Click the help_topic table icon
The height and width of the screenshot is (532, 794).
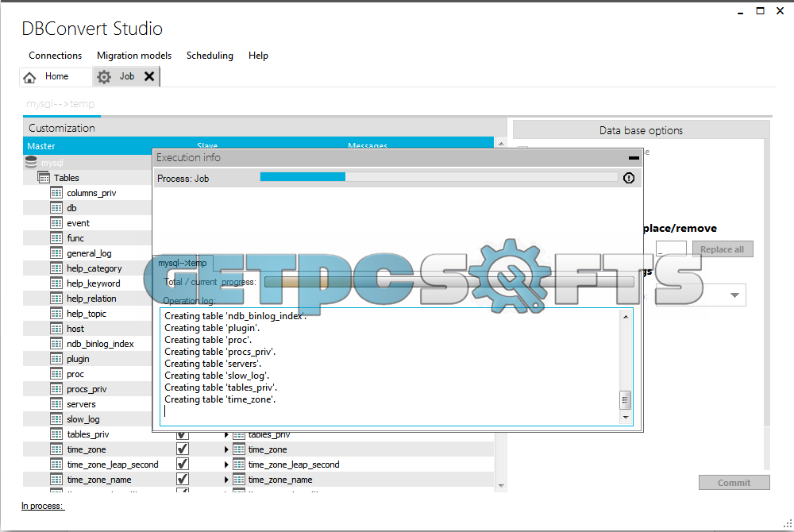(56, 314)
